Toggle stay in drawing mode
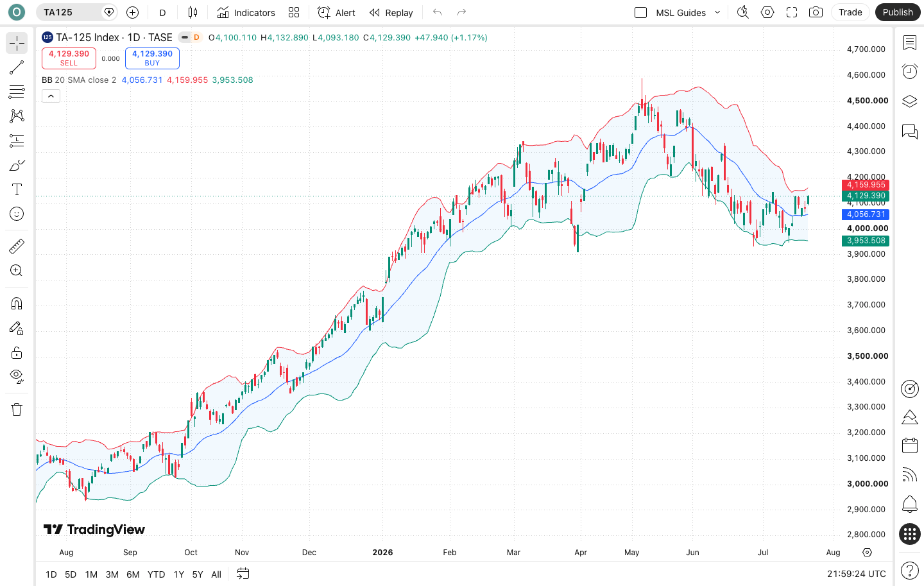This screenshot has height=586, width=924. [x=17, y=328]
